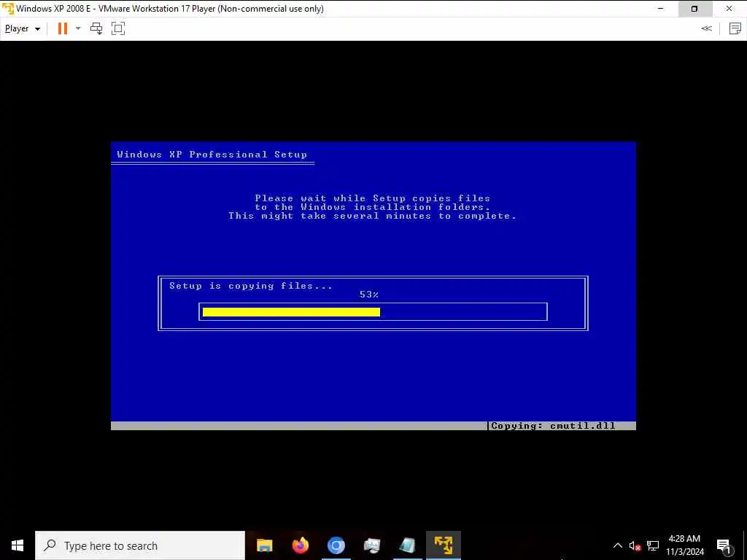Launch Firefox from the taskbar
The height and width of the screenshot is (560, 747).
click(x=300, y=545)
